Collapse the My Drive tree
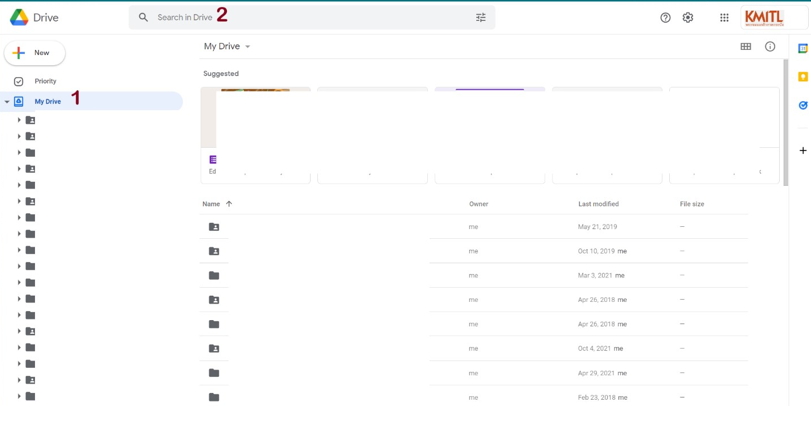Viewport: 811px width, 424px height. 7,102
